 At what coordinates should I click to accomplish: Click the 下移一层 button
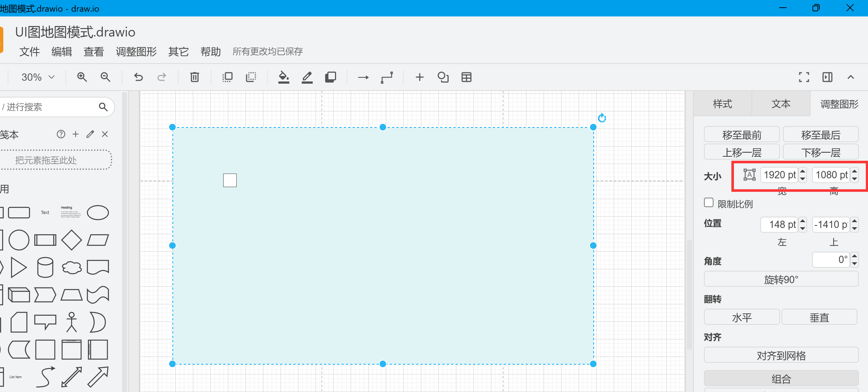tap(821, 152)
